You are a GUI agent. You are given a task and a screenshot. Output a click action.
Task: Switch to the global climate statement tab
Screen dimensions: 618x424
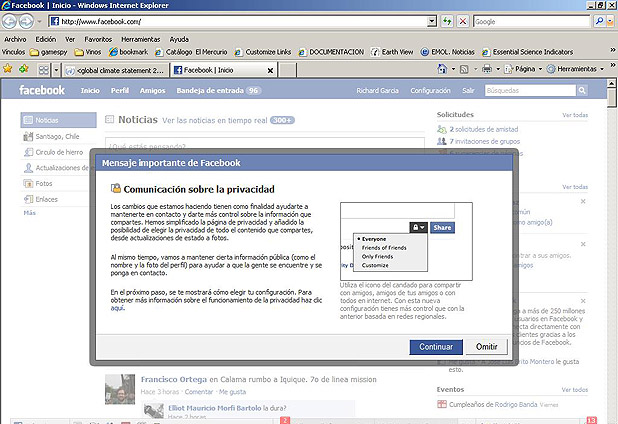pos(114,70)
